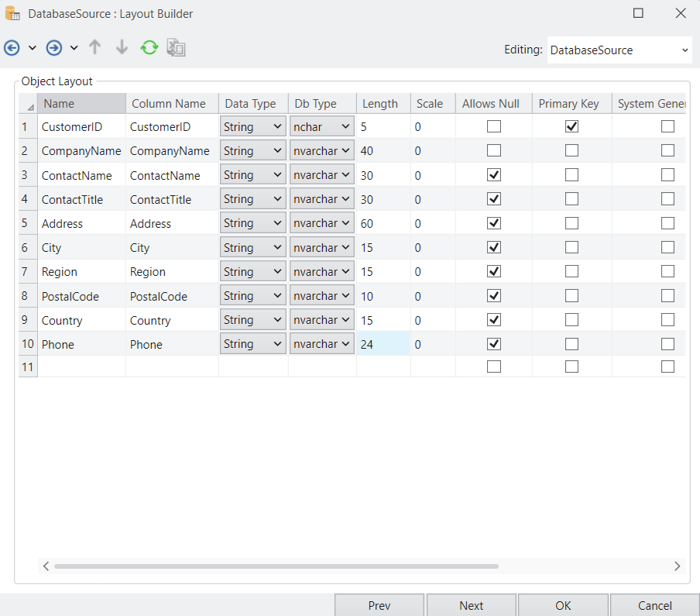Click the grayed-out export layout icon
The width and height of the screenshot is (700, 616).
coord(177,48)
